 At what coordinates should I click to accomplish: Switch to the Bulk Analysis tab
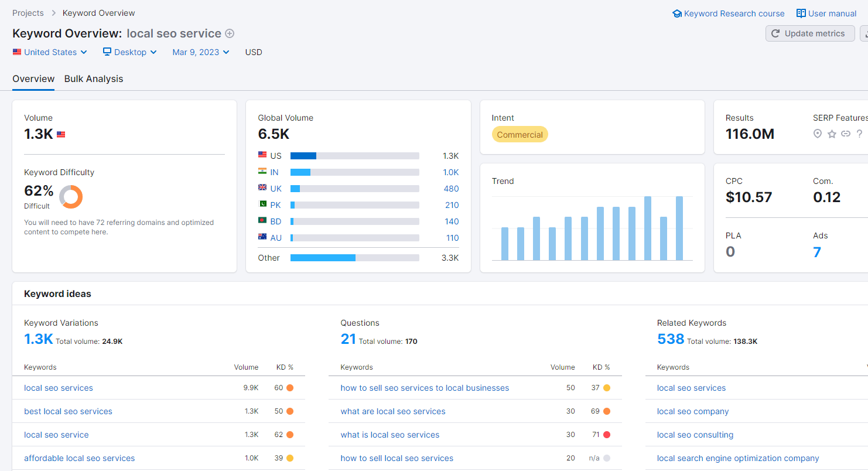coord(94,79)
